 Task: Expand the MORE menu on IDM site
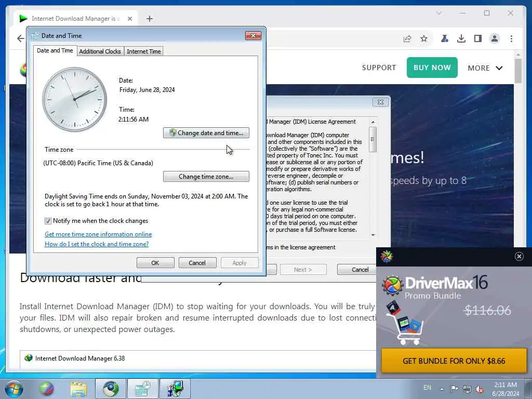coord(485,68)
